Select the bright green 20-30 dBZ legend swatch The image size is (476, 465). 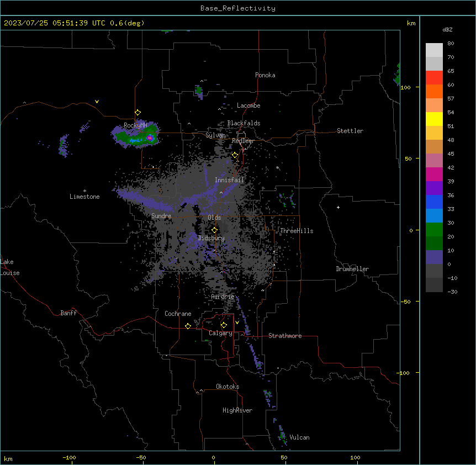click(434, 230)
